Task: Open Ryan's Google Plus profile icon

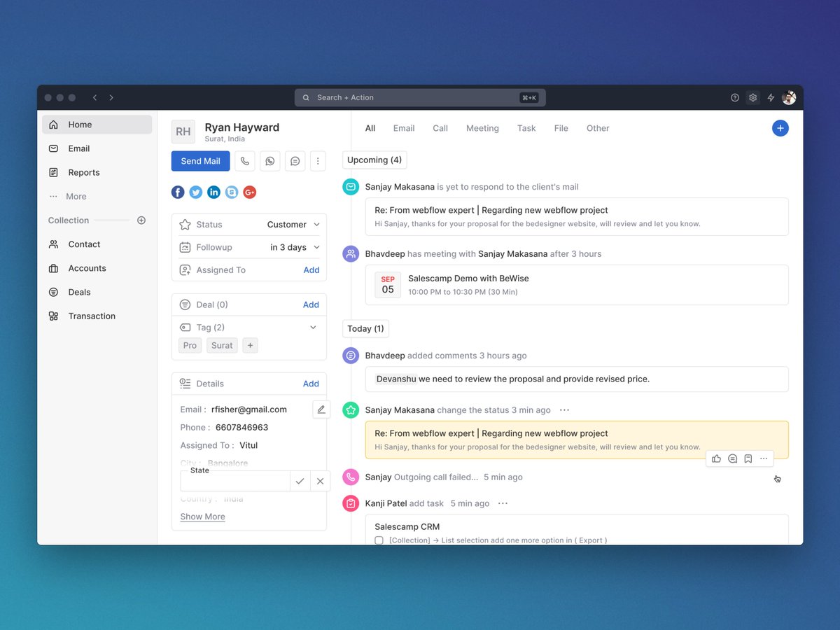Action: click(250, 192)
